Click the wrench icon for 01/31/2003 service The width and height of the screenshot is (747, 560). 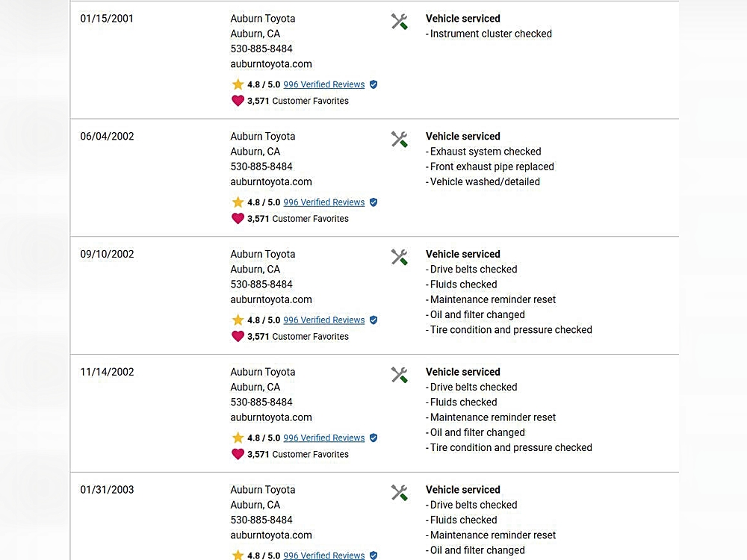tap(400, 494)
